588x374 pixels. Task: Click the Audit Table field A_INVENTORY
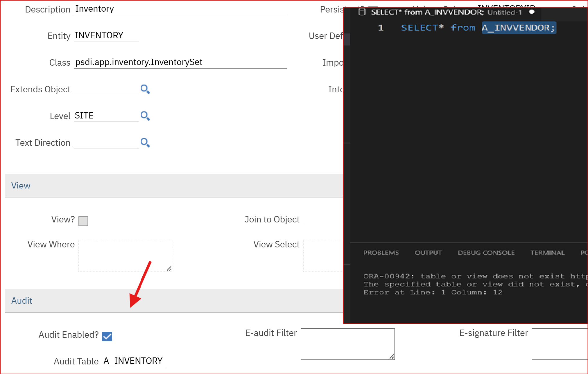(x=134, y=361)
